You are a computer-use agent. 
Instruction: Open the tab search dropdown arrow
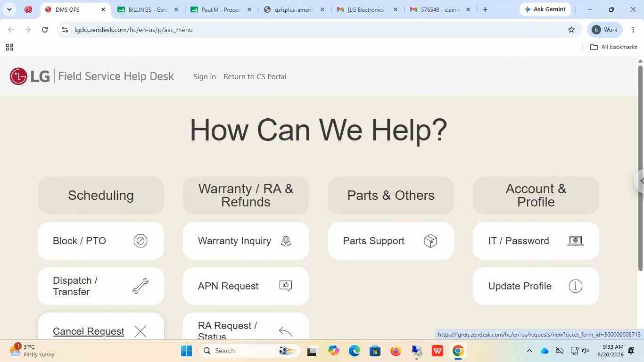tap(9, 9)
